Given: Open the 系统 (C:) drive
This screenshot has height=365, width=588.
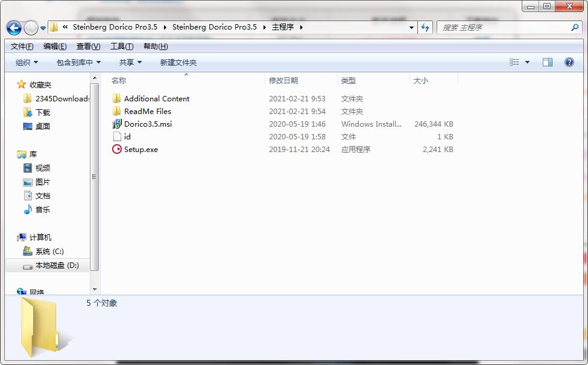Looking at the screenshot, I should click(x=49, y=252).
